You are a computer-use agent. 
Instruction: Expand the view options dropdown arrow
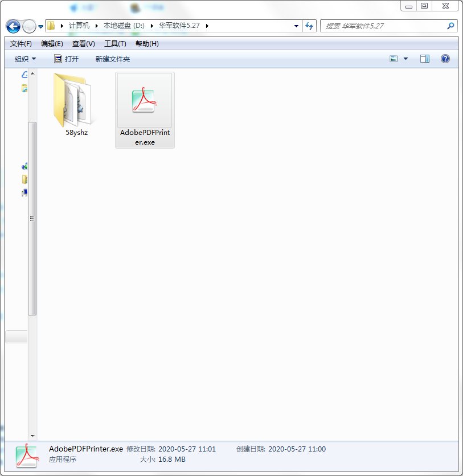coord(405,59)
